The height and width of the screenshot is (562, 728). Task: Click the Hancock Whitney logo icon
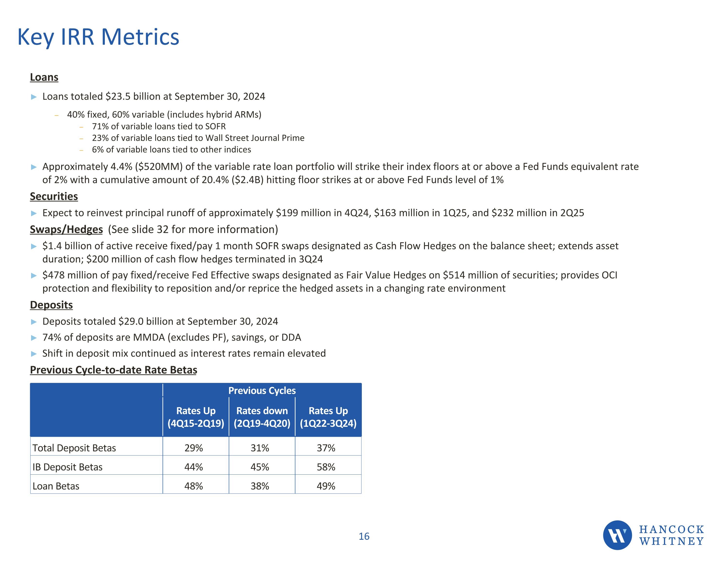click(617, 535)
